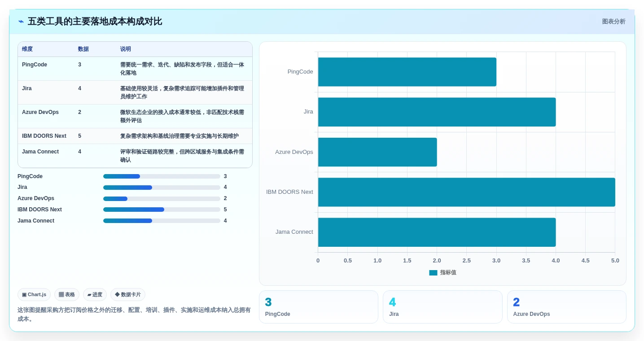Click the 数据卡片 tag chip
The height and width of the screenshot is (341, 644).
pyautogui.click(x=128, y=294)
